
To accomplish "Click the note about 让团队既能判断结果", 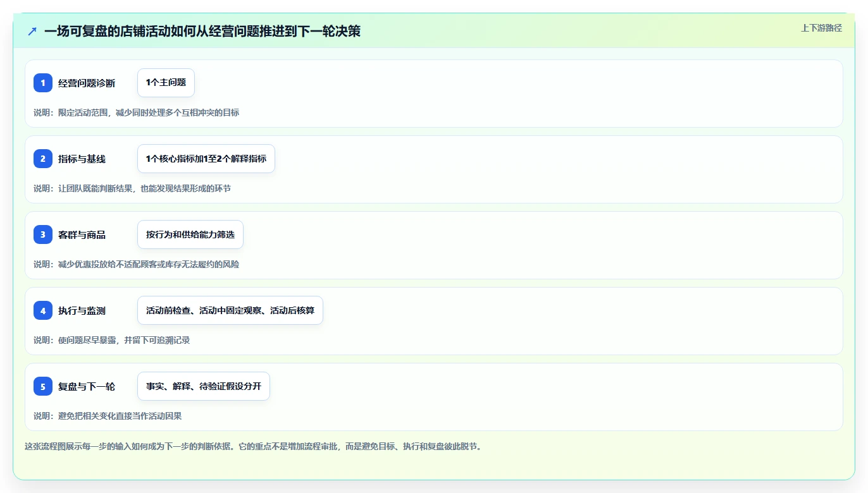I will pos(132,188).
